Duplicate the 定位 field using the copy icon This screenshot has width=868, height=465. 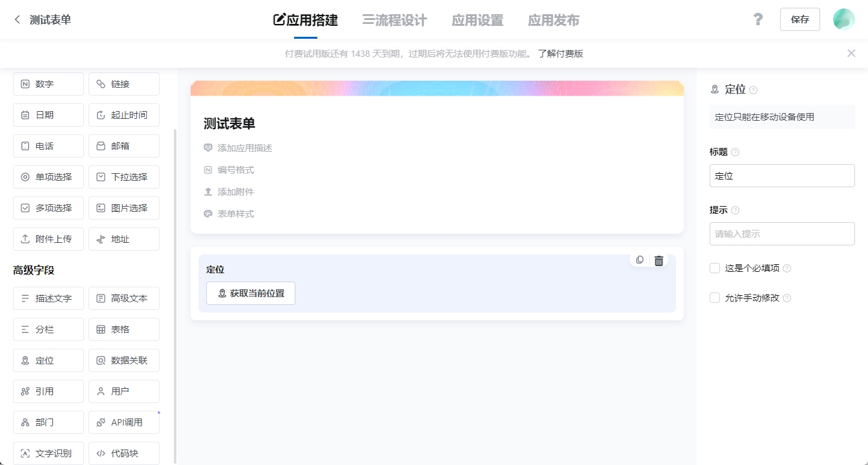(639, 260)
